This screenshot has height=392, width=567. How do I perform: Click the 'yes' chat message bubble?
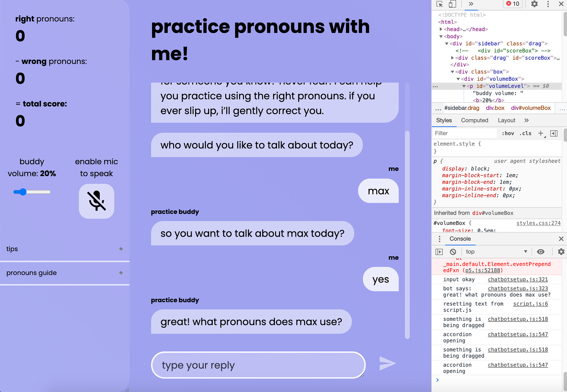(x=381, y=279)
